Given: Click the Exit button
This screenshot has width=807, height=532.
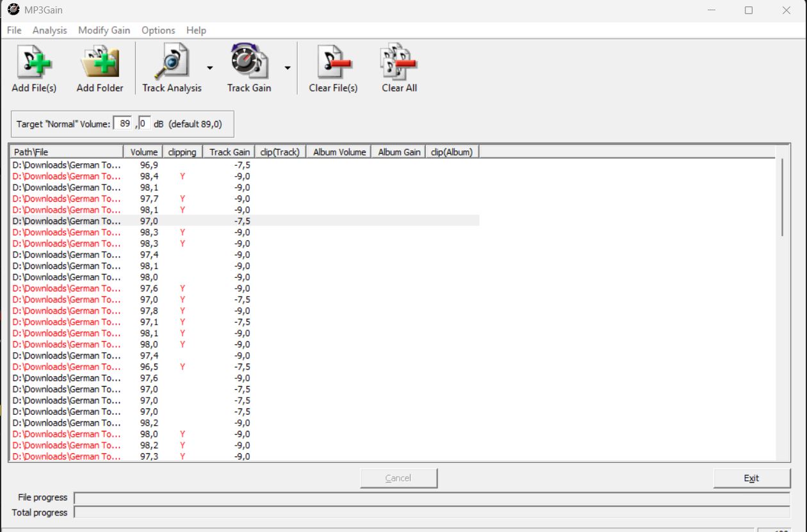Looking at the screenshot, I should point(752,478).
